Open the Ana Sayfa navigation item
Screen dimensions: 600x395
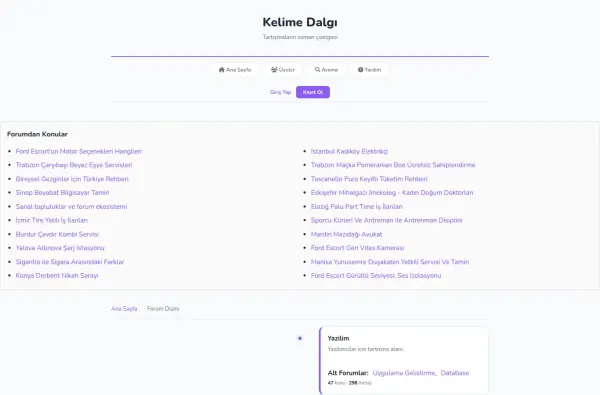point(235,70)
